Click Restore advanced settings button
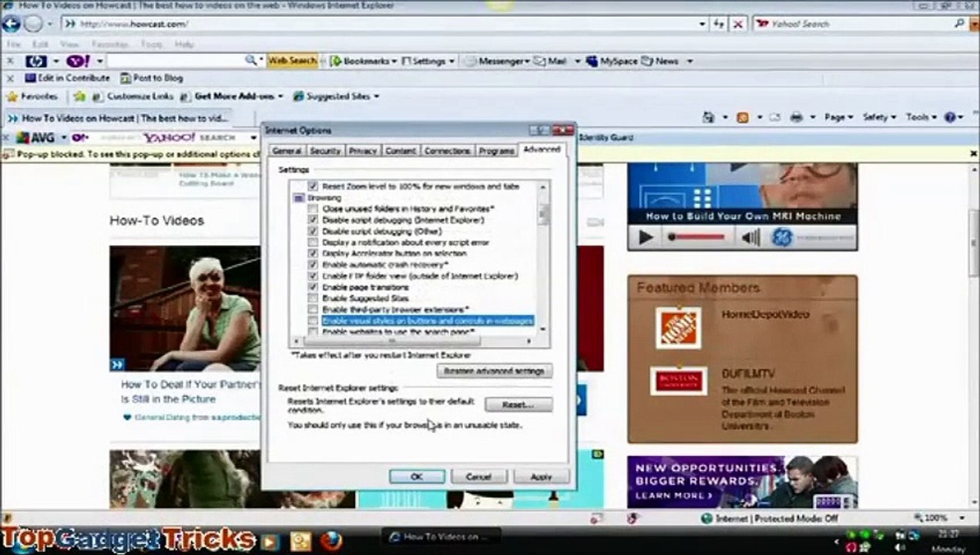The image size is (980, 555). 494,372
